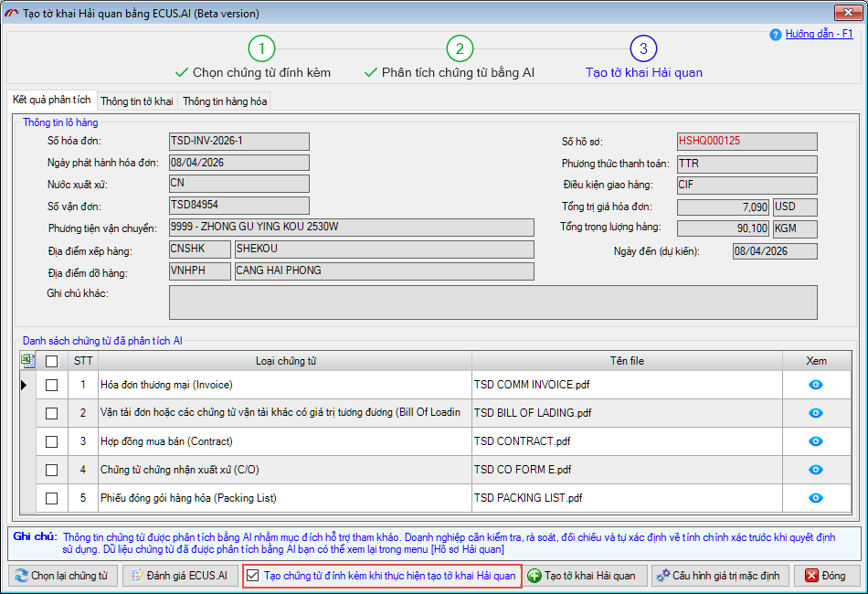The image size is (868, 594).
Task: Click the blue help question mark icon
Action: (x=776, y=35)
